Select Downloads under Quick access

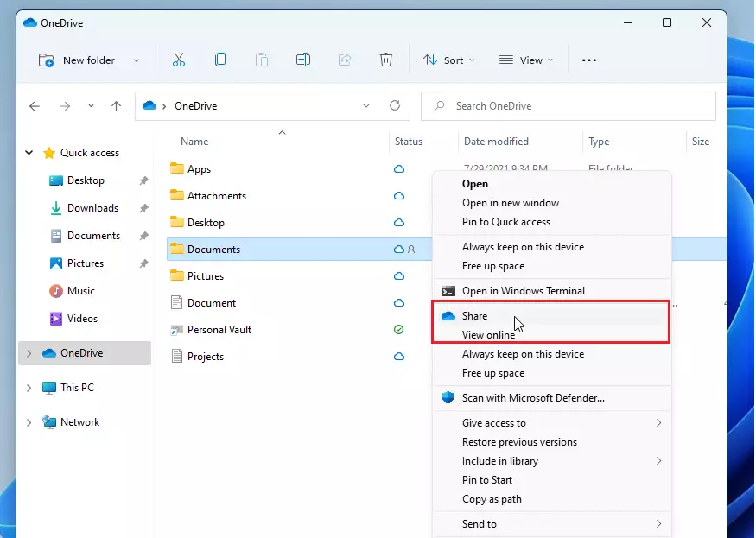pos(92,208)
